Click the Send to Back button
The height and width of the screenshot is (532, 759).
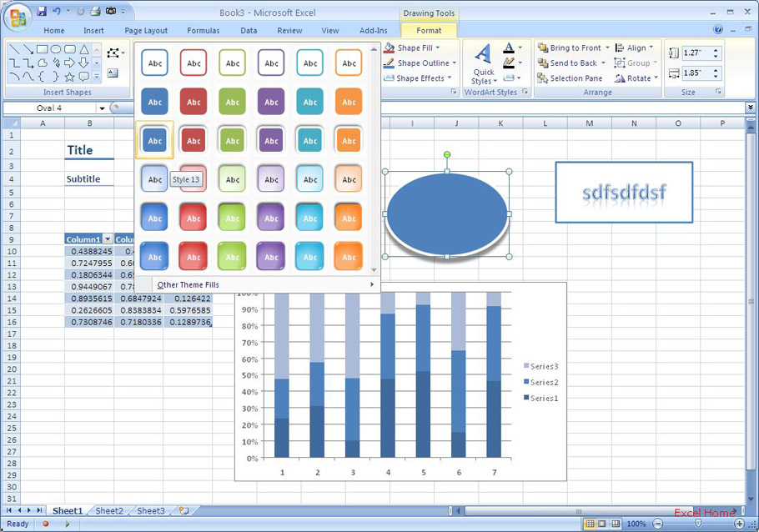point(568,63)
